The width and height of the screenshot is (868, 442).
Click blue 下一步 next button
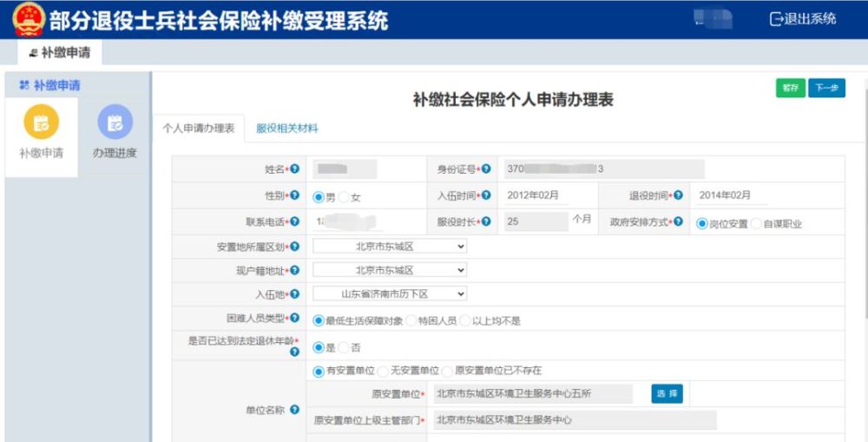(x=826, y=88)
